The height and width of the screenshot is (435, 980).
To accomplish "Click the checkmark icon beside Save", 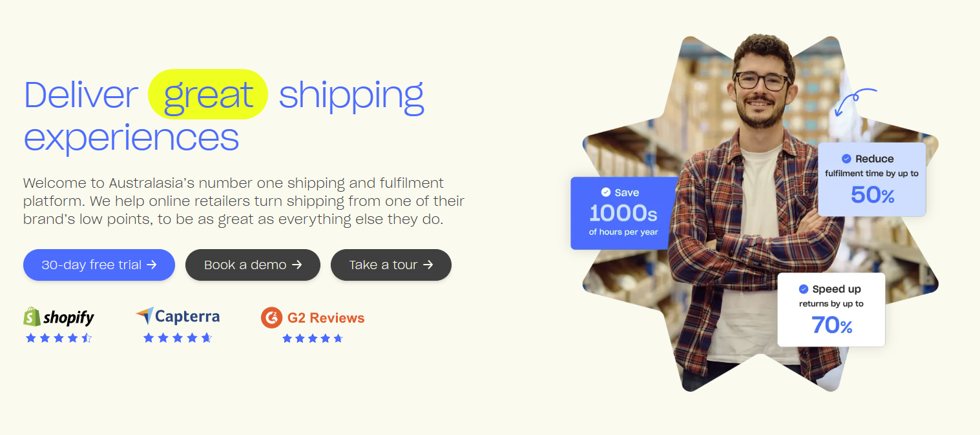I will point(606,192).
